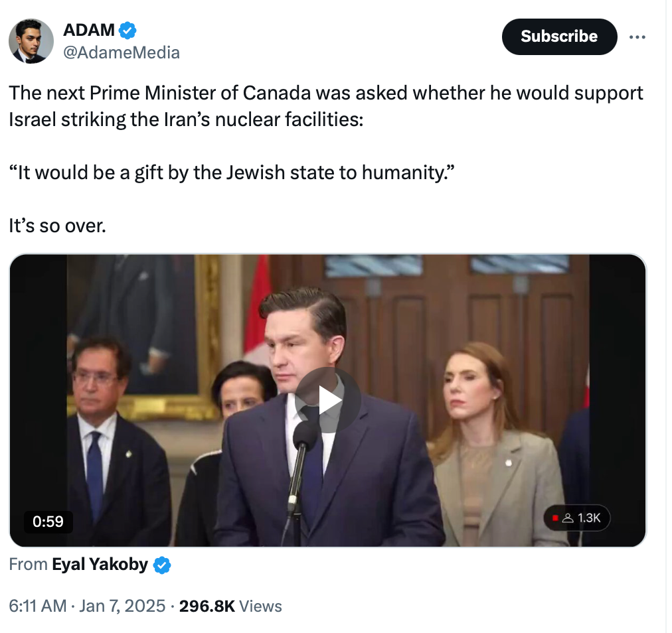Viewport: 672px width, 633px height.
Task: Click the "From" source label
Action: click(x=29, y=565)
